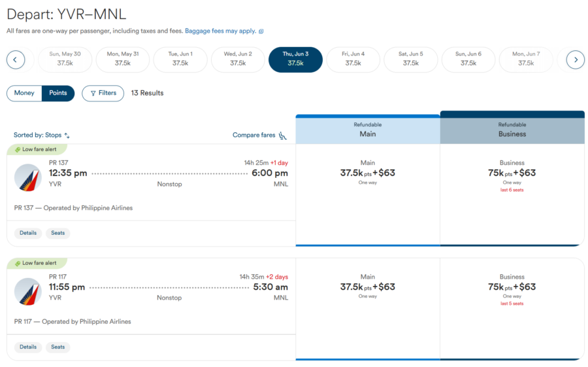Click 'PR 137 — Operated by Philippine Airlines' text
588x367 pixels.
(73, 208)
